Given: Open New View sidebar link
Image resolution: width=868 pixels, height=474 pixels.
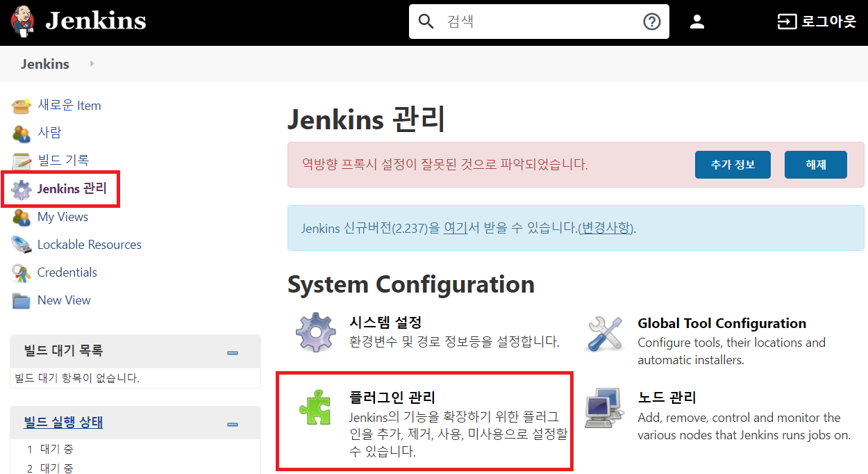Looking at the screenshot, I should 64,300.
